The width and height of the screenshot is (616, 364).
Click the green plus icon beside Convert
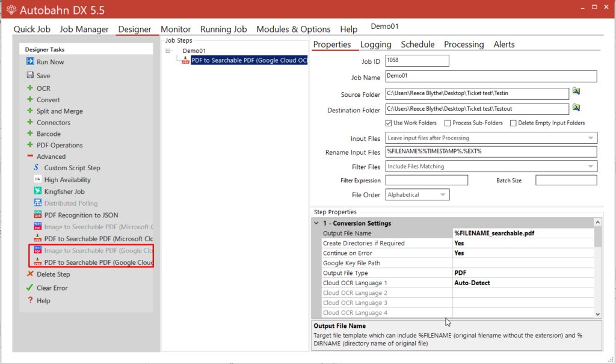point(30,99)
